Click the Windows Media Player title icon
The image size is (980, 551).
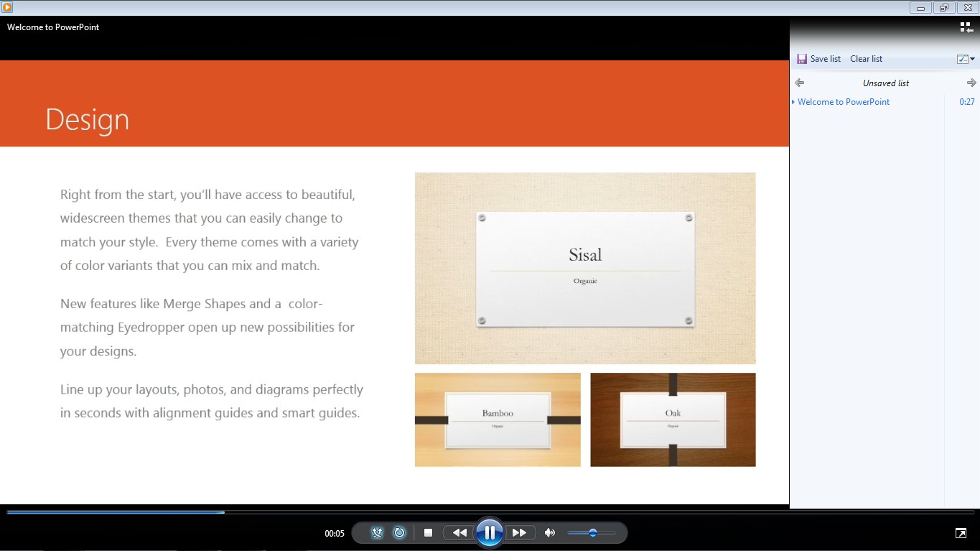point(7,7)
